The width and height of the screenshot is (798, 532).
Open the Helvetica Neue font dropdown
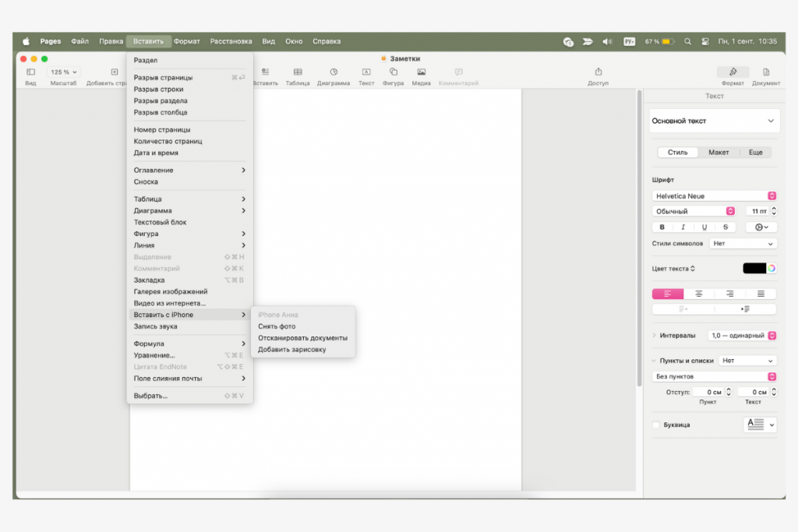pos(714,196)
